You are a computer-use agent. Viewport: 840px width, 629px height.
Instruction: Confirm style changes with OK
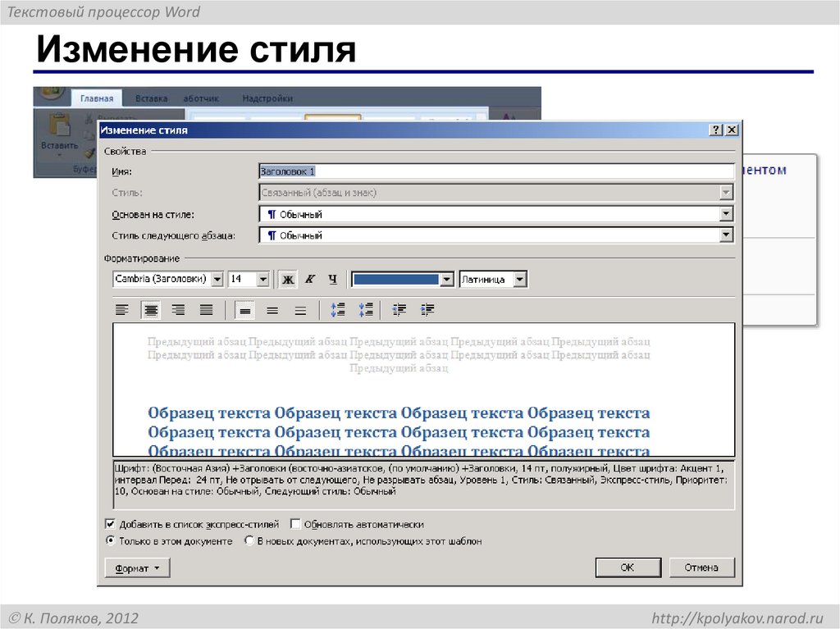(628, 567)
